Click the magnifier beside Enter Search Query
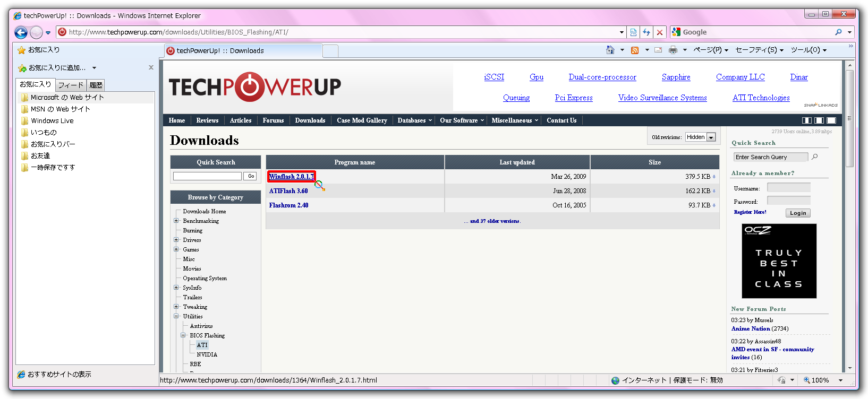The height and width of the screenshot is (399, 868). click(815, 157)
